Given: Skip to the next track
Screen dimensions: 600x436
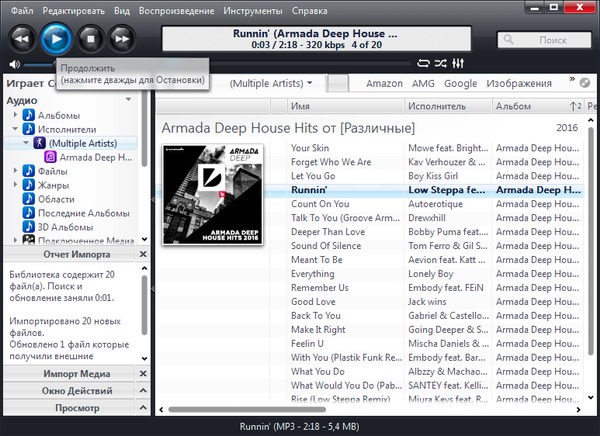Looking at the screenshot, I should click(x=121, y=39).
